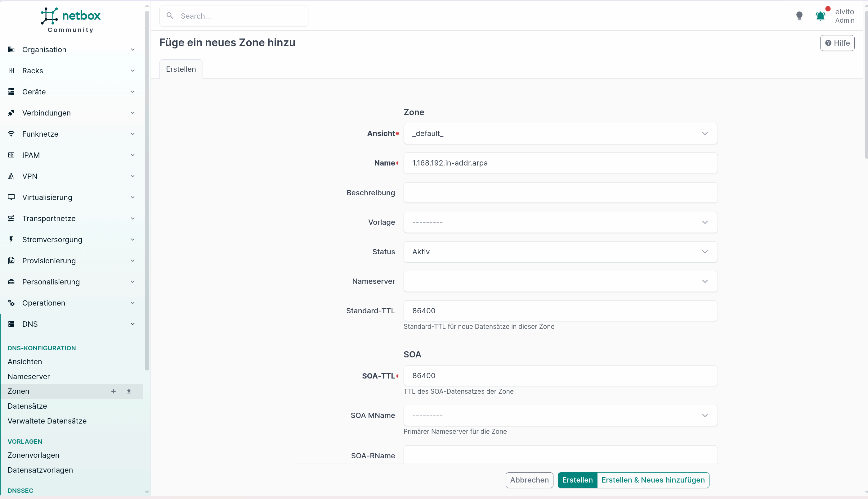Click the Search input field
868x499 pixels.
coord(234,16)
